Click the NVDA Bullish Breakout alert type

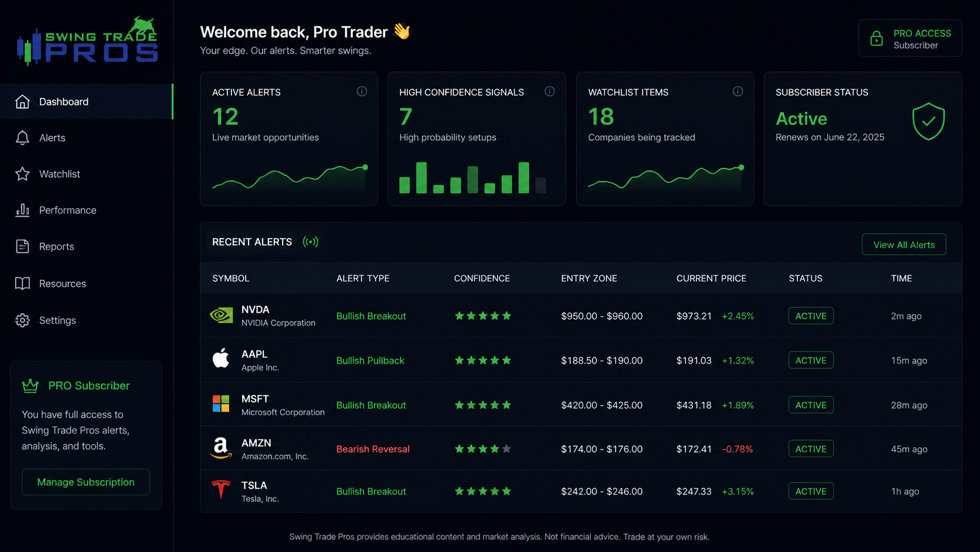click(x=371, y=316)
